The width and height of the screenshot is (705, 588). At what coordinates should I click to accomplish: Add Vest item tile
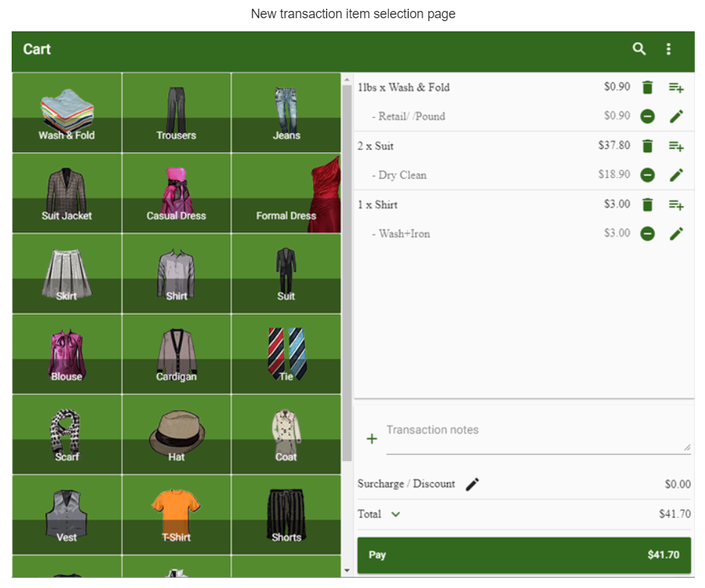tap(67, 514)
